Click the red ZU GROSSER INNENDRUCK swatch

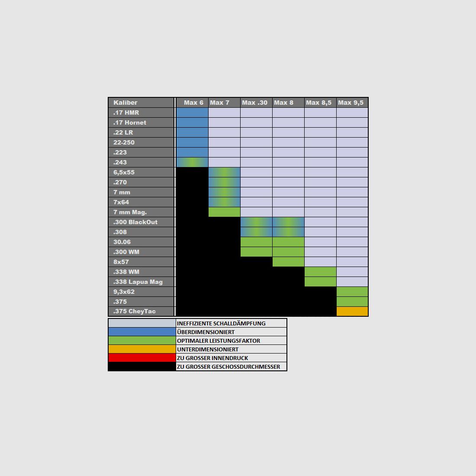[x=142, y=357]
